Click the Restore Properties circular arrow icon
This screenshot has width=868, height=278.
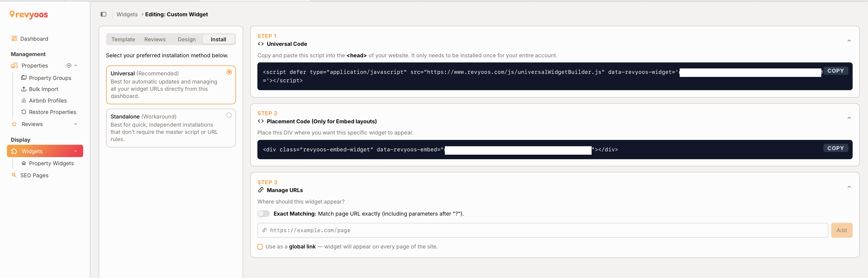pyautogui.click(x=24, y=112)
